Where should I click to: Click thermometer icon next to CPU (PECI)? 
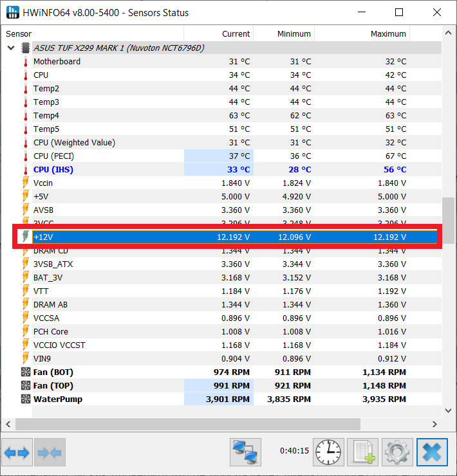coord(26,156)
